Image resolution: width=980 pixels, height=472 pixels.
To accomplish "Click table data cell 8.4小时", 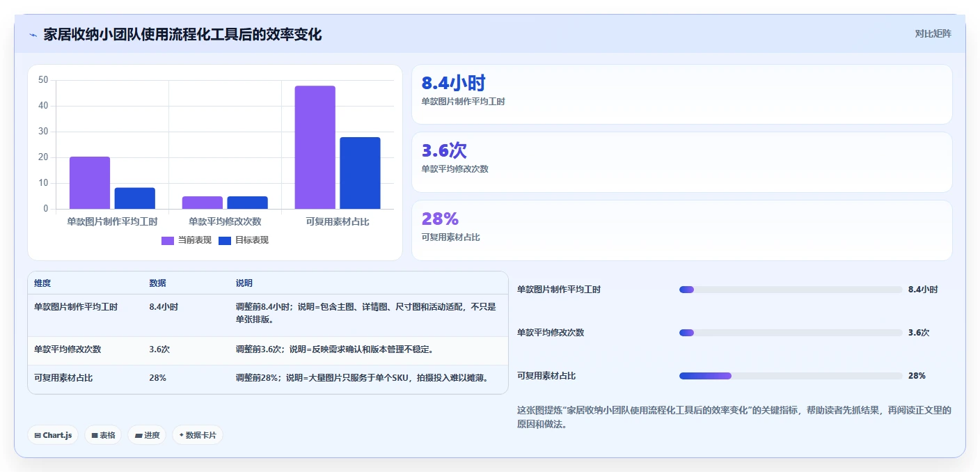I will click(164, 307).
